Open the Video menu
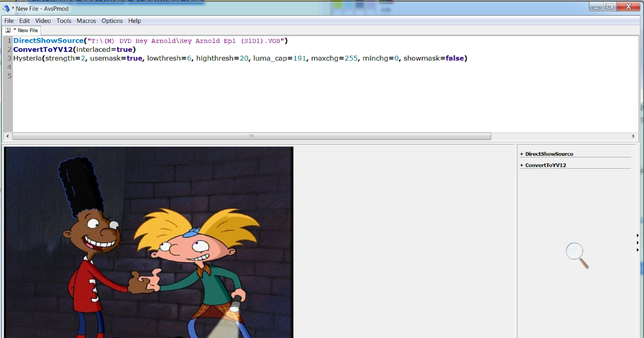644x338 pixels. 43,21
